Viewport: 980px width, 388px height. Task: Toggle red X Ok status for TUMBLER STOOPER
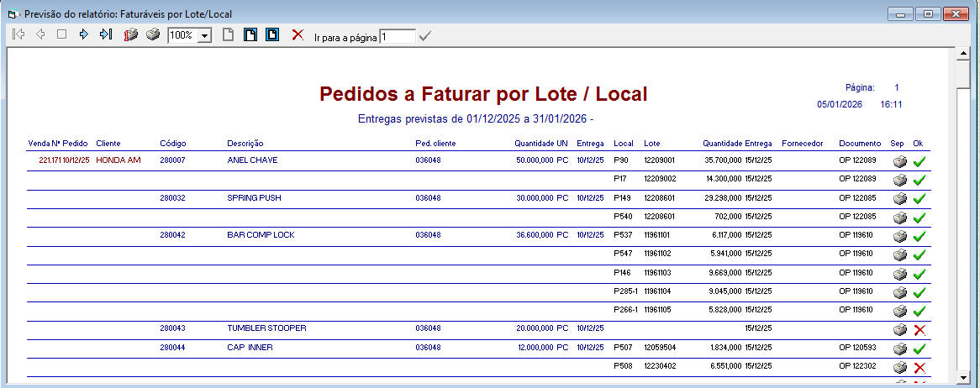coord(919,330)
